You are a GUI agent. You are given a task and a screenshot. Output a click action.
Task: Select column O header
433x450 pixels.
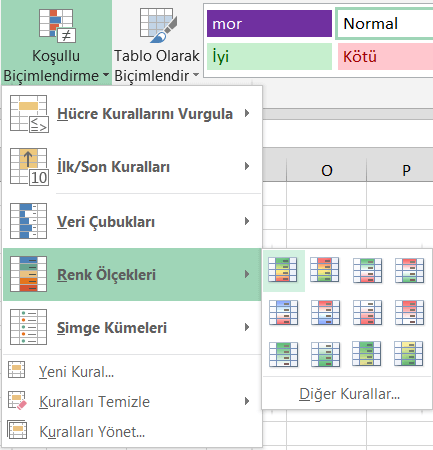click(327, 170)
